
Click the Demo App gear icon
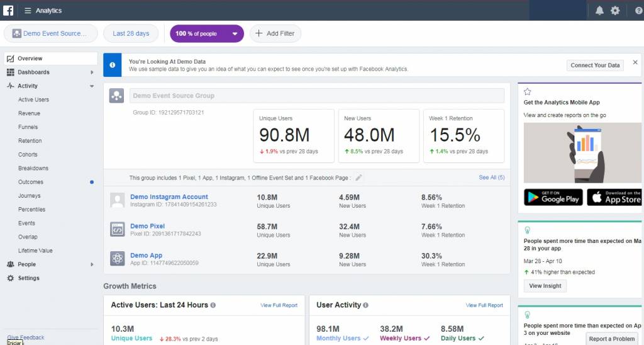click(x=118, y=259)
